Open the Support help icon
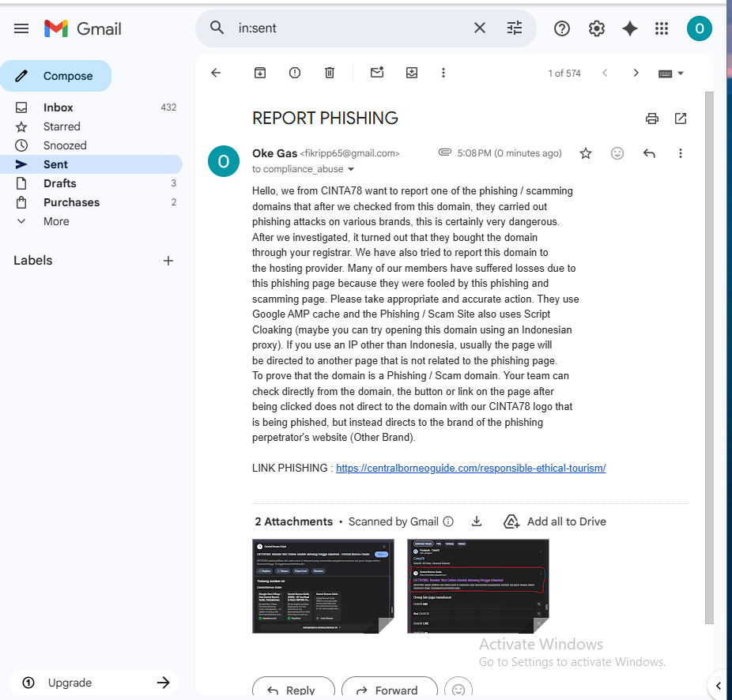 click(x=561, y=29)
